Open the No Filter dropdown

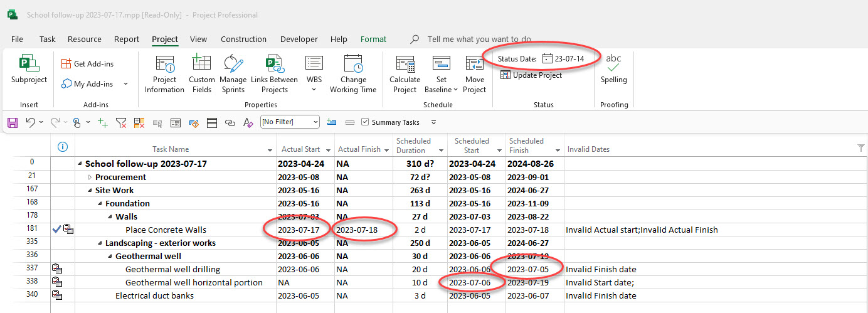314,122
